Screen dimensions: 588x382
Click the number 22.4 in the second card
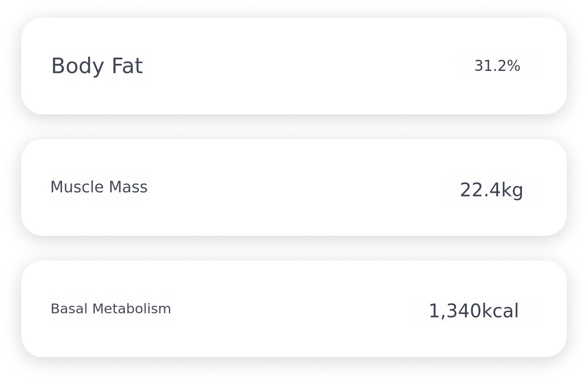[x=480, y=190]
